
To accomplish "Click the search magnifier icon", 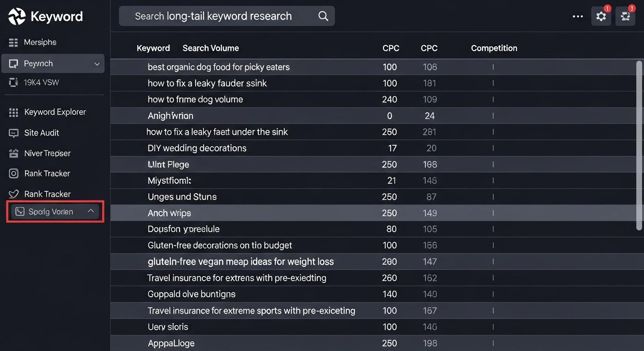I will [x=323, y=16].
